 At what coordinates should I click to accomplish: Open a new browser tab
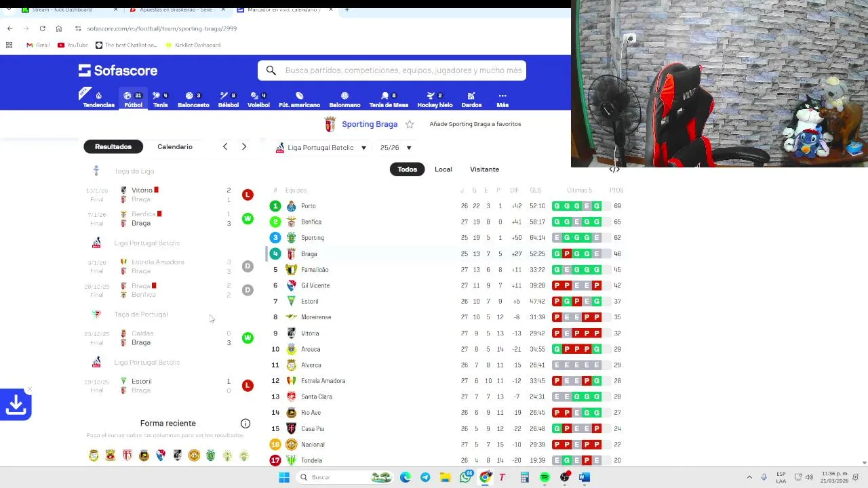[x=347, y=9]
